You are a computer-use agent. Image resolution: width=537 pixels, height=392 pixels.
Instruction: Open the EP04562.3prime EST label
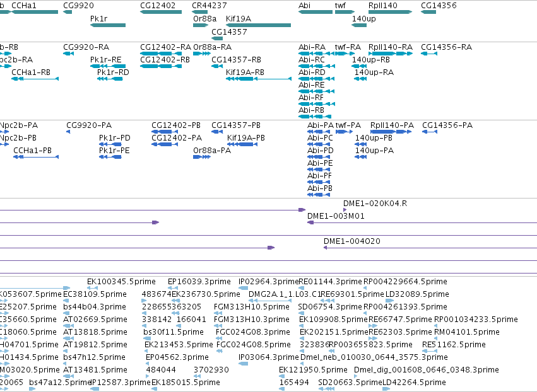[x=177, y=357]
